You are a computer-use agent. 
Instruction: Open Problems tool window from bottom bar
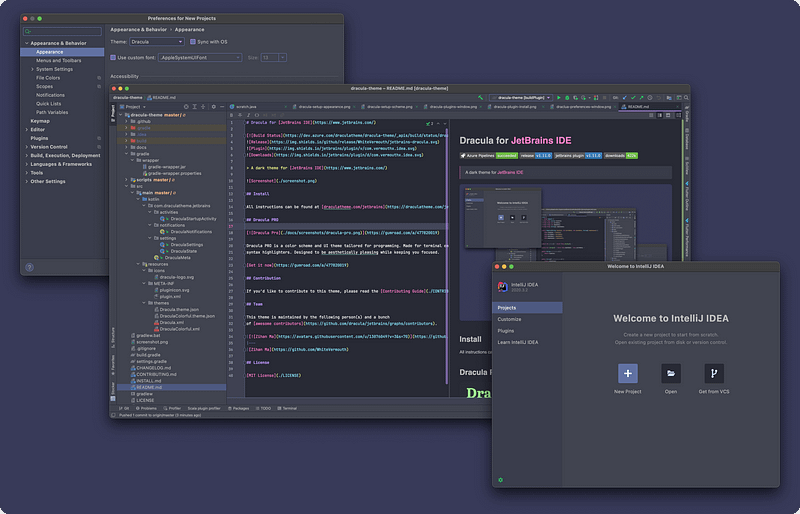[146, 408]
